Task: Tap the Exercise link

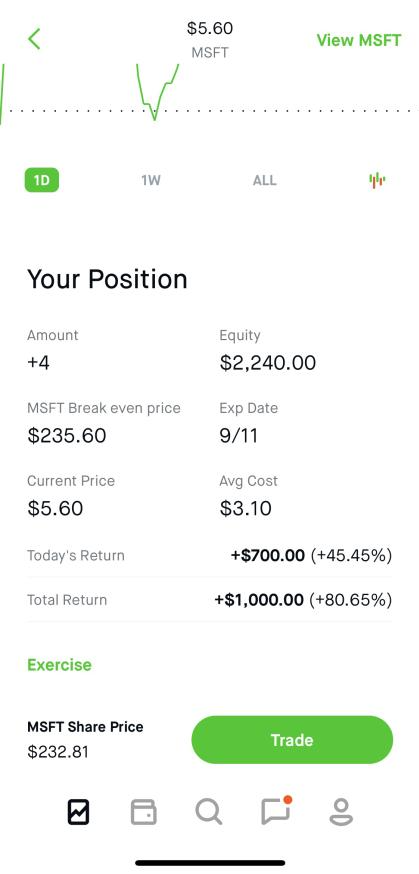Action: tap(59, 665)
